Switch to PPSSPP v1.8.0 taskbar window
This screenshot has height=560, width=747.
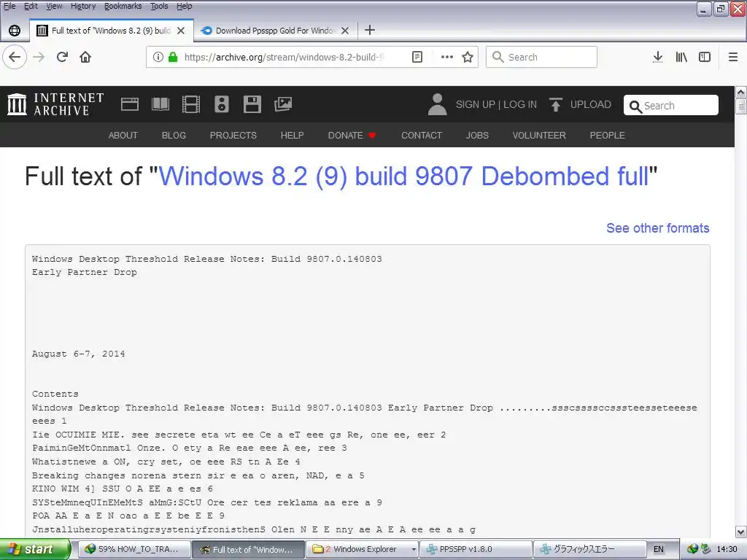[x=476, y=549]
